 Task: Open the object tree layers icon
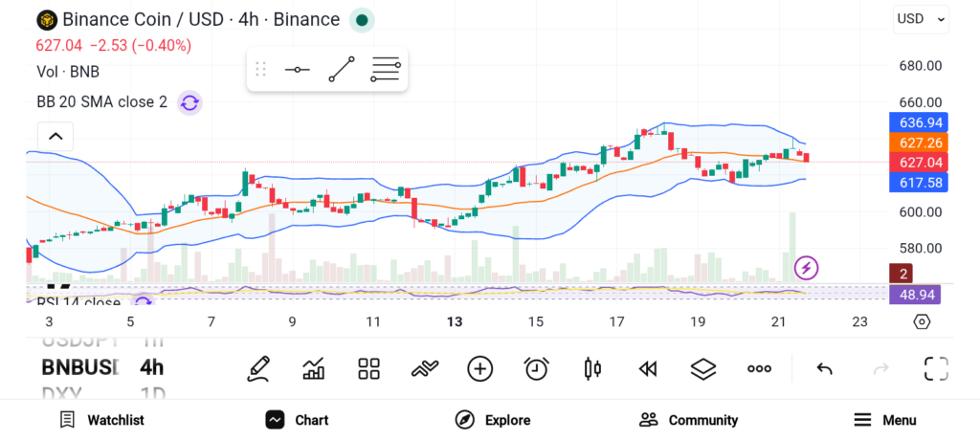click(x=703, y=368)
